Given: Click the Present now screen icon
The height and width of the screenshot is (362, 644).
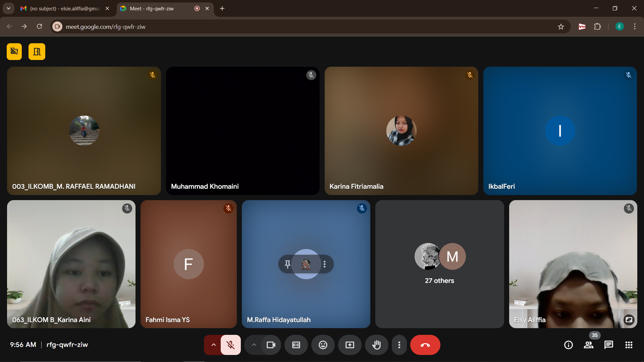Looking at the screenshot, I should [x=350, y=345].
